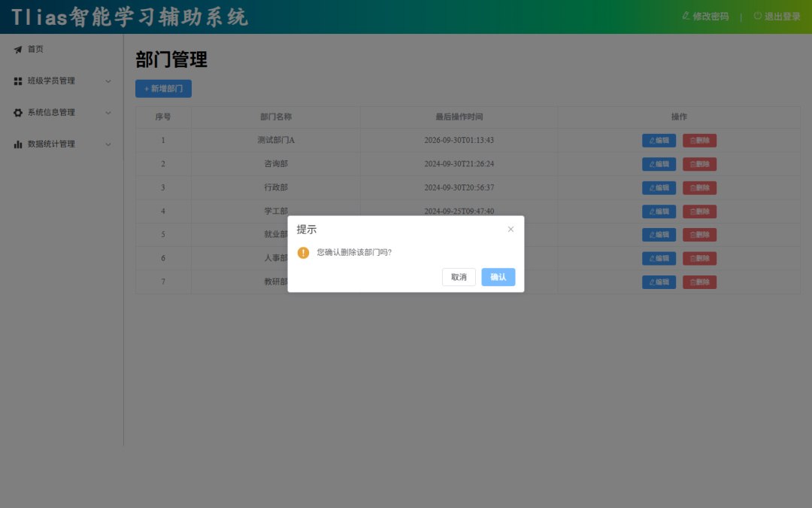812x508 pixels.
Task: Edit the 人事部 row (row 6)
Action: click(x=659, y=258)
